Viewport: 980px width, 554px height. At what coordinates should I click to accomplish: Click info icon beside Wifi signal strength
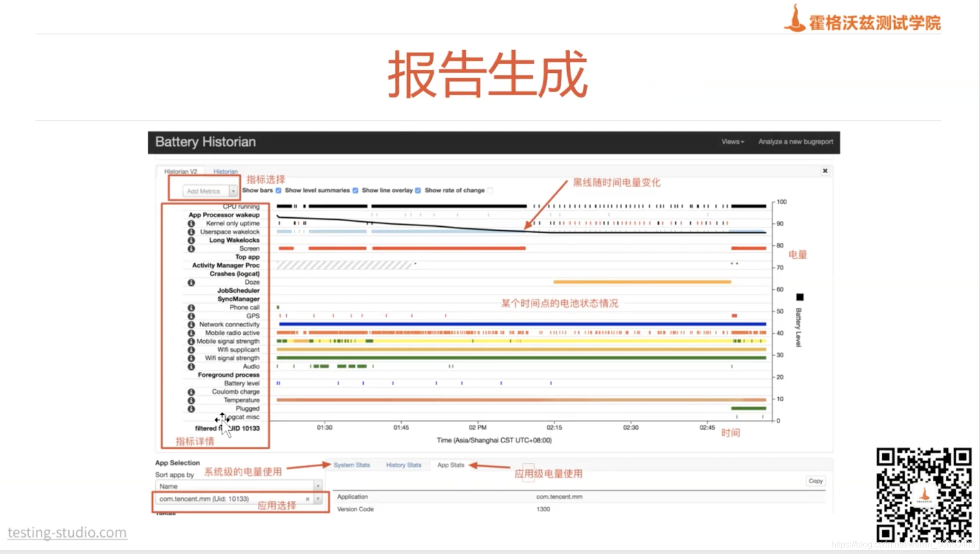(x=191, y=358)
